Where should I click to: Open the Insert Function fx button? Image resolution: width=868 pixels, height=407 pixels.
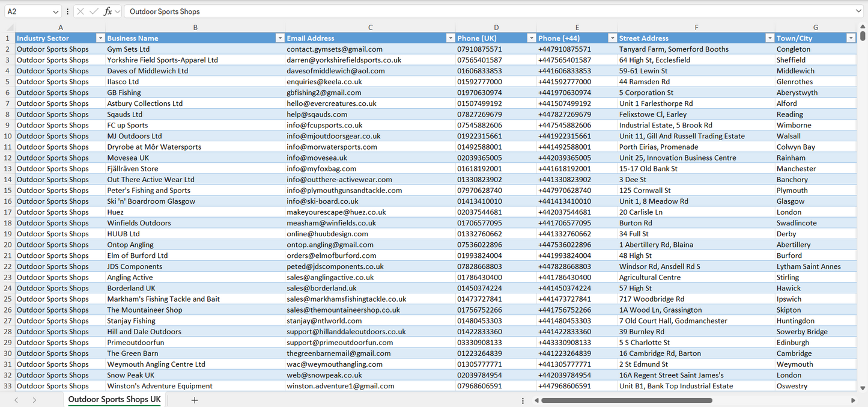click(108, 11)
